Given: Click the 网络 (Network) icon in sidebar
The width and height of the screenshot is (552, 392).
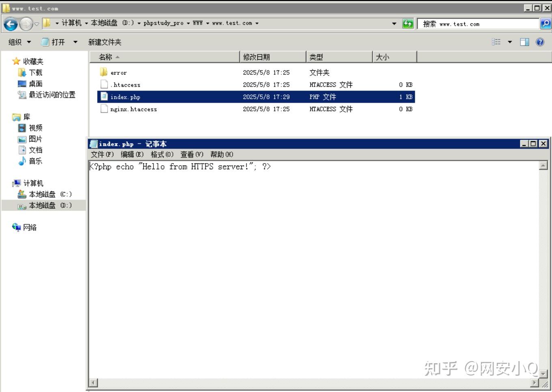Looking at the screenshot, I should click(x=17, y=227).
